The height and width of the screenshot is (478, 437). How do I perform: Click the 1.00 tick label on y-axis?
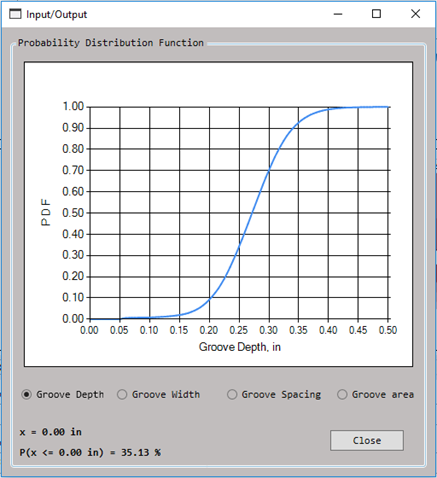[x=73, y=106]
